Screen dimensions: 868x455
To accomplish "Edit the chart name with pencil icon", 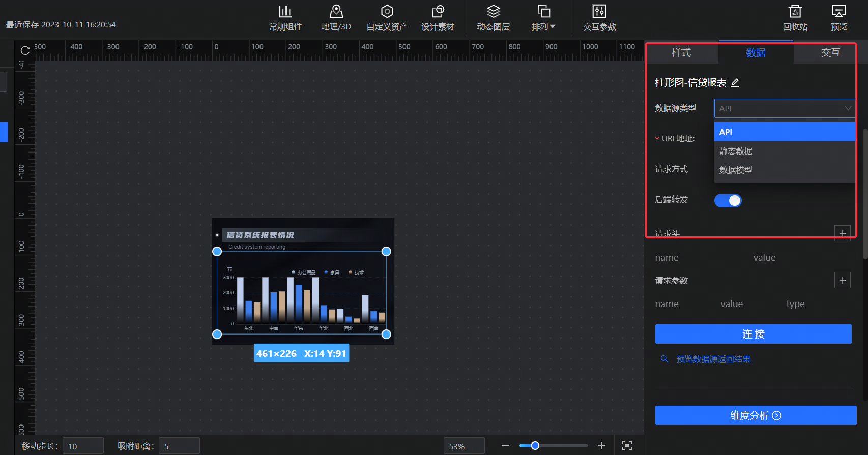I will click(735, 82).
